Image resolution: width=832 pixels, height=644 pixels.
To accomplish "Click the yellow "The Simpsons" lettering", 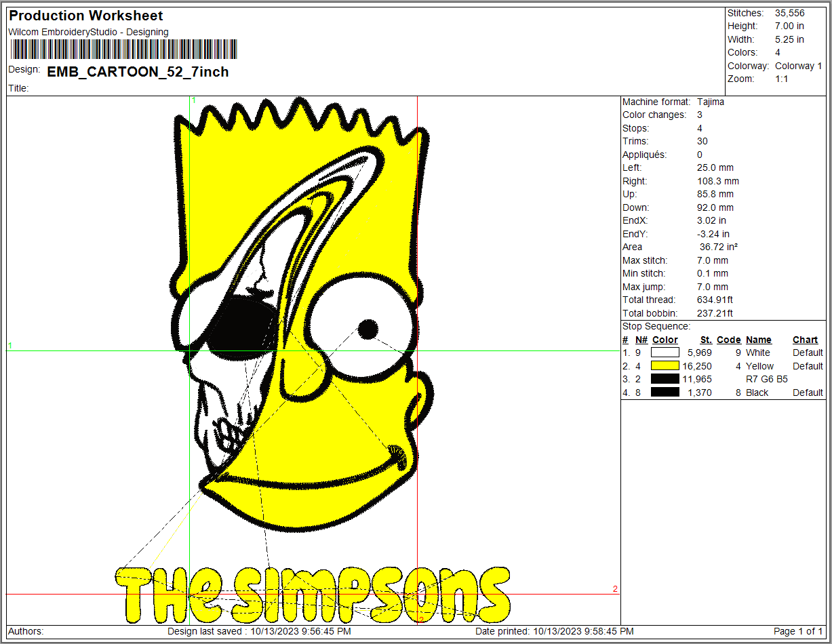I will (x=312, y=595).
